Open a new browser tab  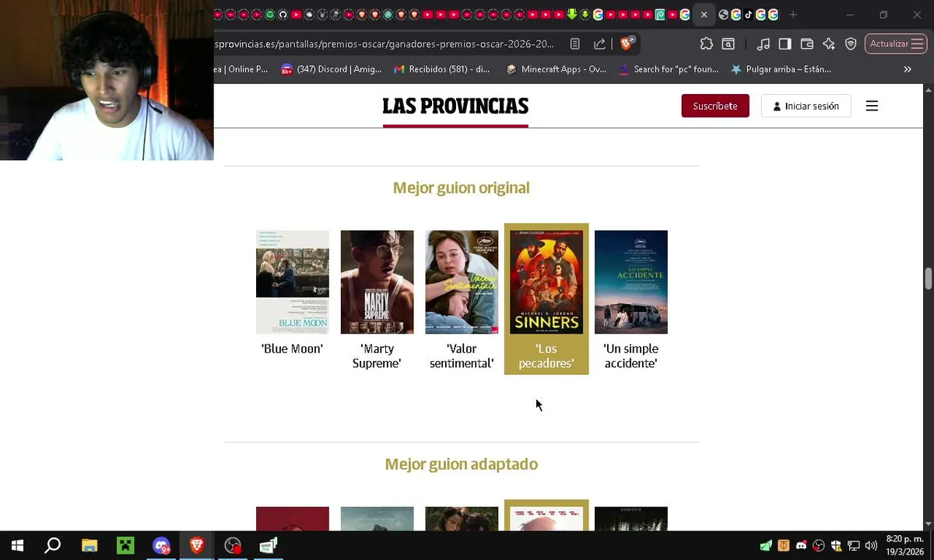pos(793,14)
